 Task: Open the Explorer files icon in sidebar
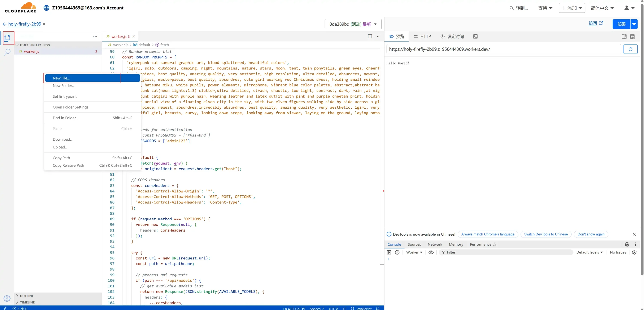click(x=7, y=38)
